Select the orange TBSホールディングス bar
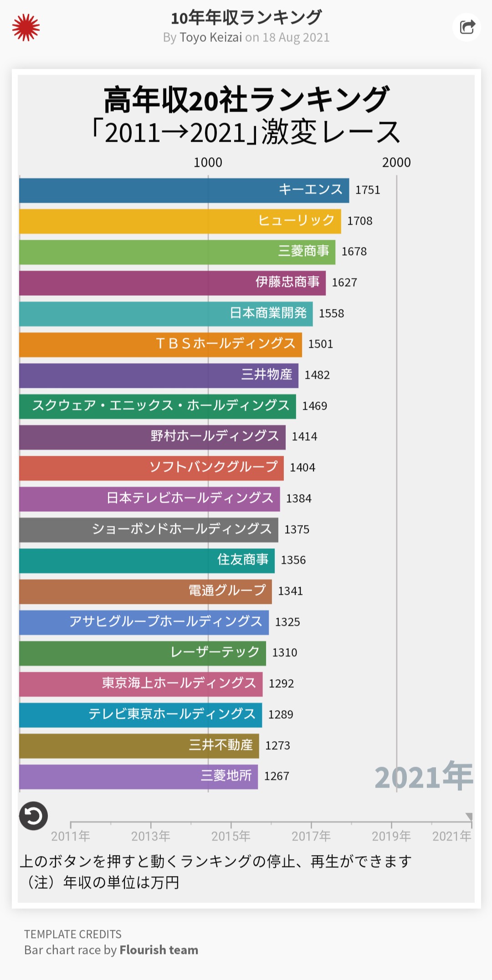 point(160,345)
